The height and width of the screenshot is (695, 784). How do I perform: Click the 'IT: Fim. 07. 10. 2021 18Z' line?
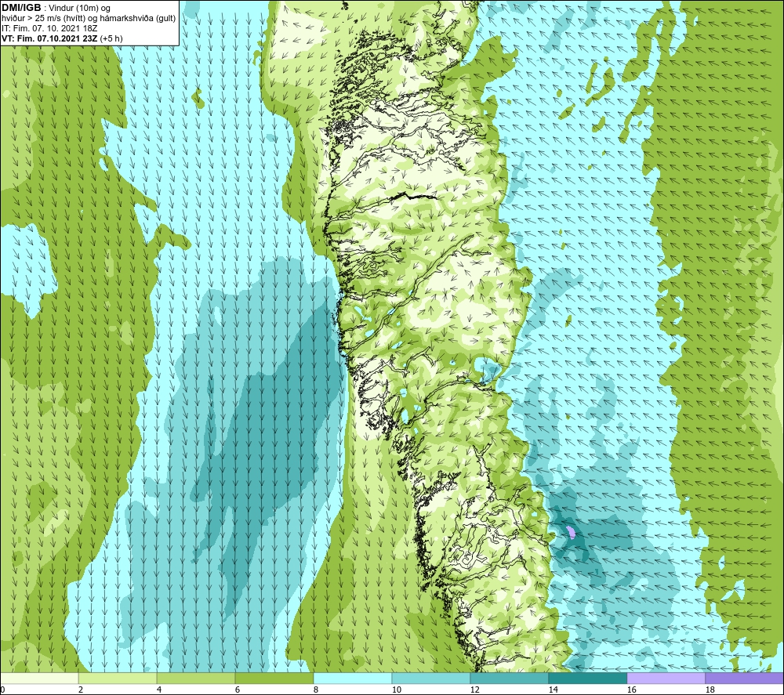[x=49, y=28]
